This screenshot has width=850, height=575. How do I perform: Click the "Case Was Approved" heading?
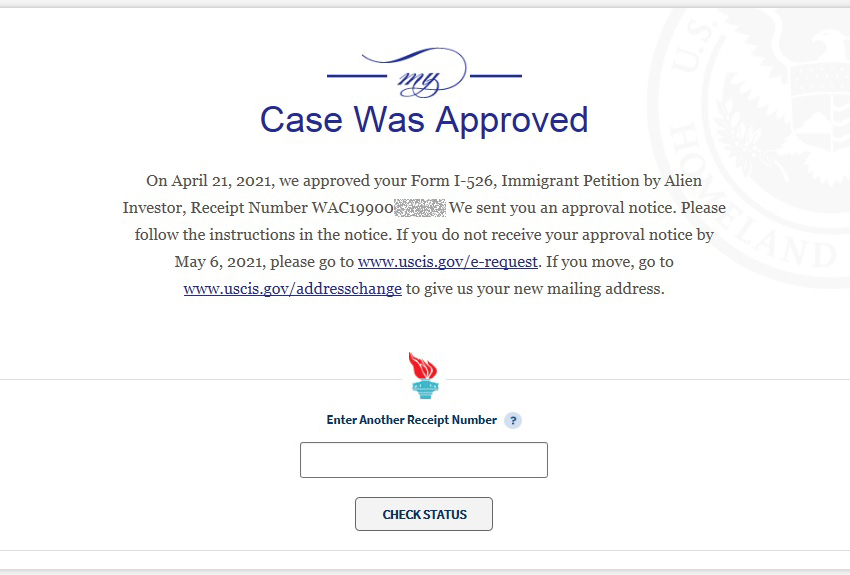coord(424,120)
